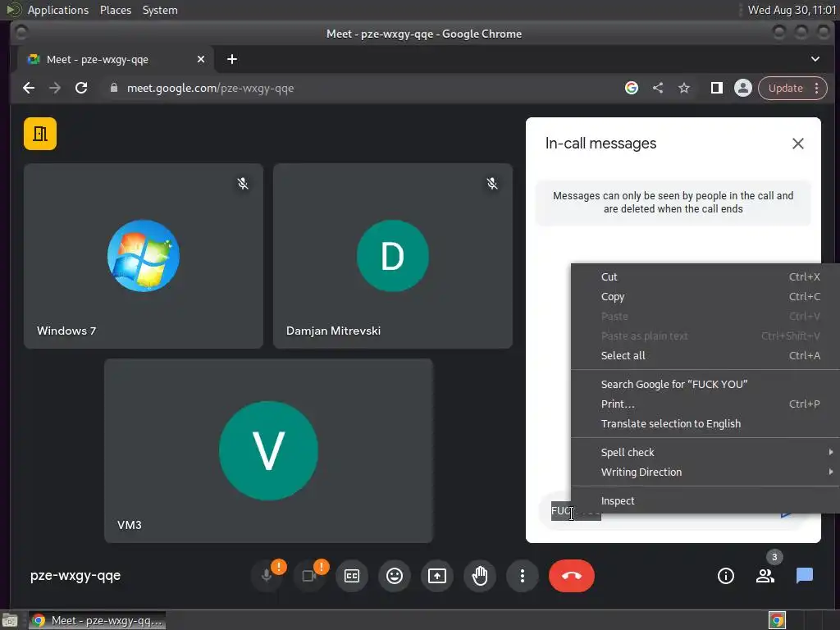Share this page with the share icon
This screenshot has width=840, height=630.
(x=658, y=88)
